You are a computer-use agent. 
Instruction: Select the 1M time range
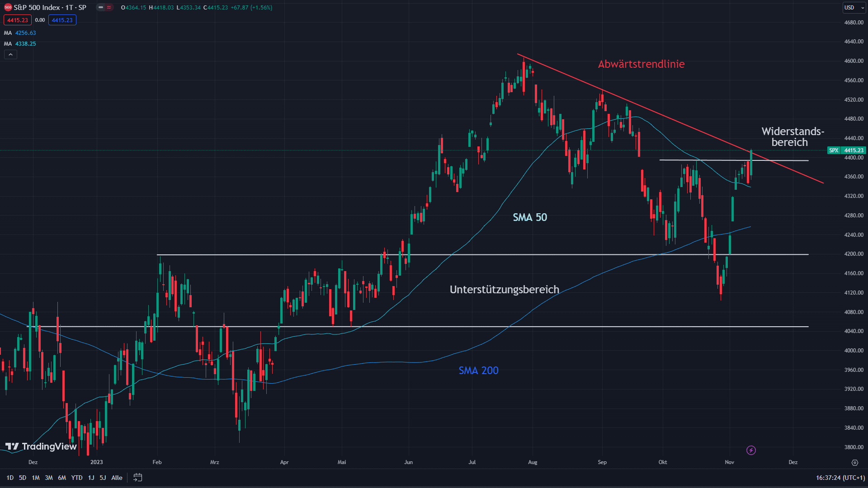tap(36, 478)
